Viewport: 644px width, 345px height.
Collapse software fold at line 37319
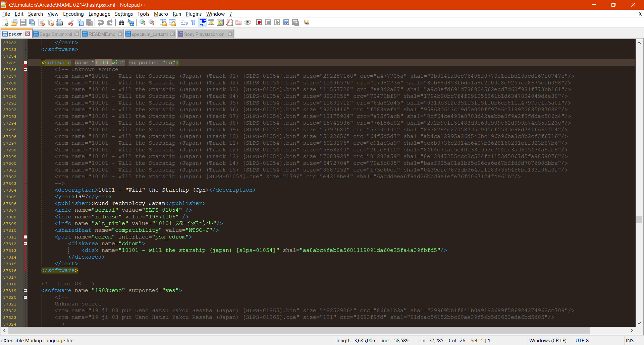tap(25, 291)
